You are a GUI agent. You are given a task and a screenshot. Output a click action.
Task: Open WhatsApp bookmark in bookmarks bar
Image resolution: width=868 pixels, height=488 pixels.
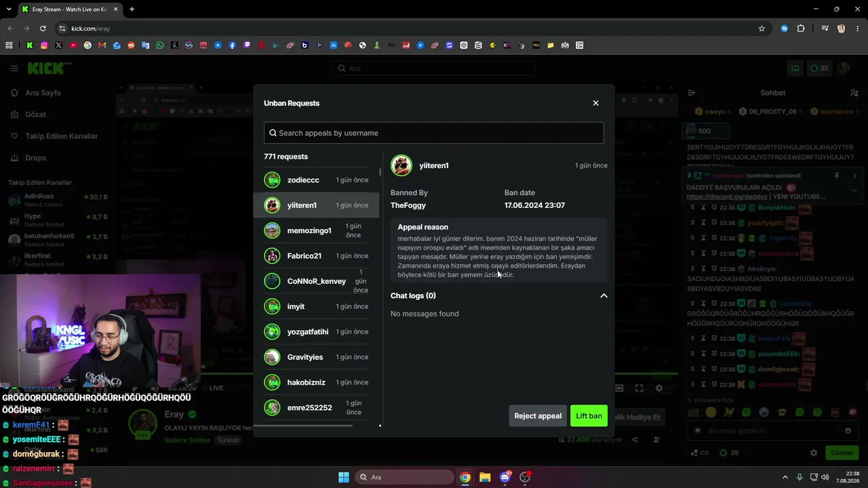click(x=160, y=45)
